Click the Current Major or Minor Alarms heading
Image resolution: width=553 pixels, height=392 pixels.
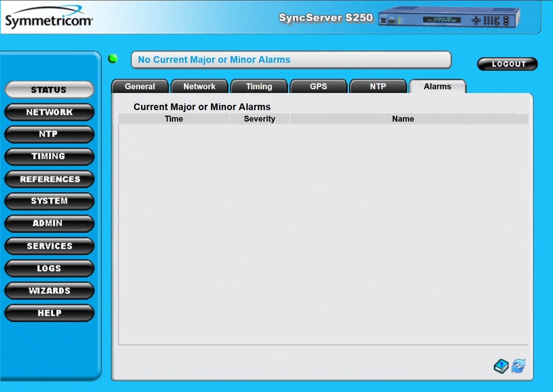click(x=202, y=107)
